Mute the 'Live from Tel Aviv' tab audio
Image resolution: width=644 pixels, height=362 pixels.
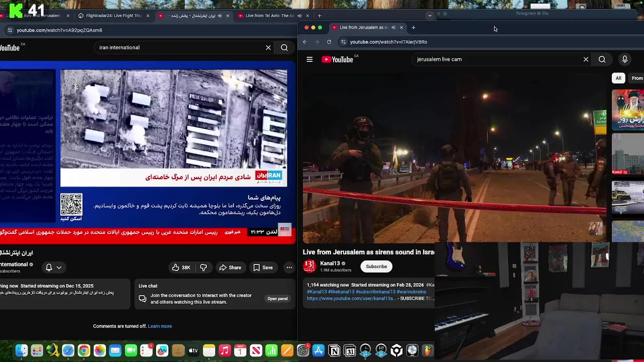(299, 16)
